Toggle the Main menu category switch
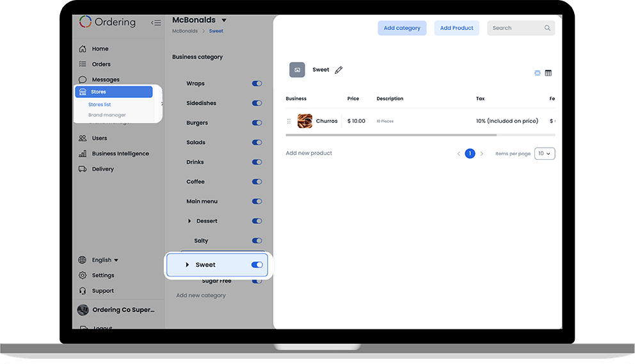Viewport: 640px width, 364px height. (x=257, y=201)
